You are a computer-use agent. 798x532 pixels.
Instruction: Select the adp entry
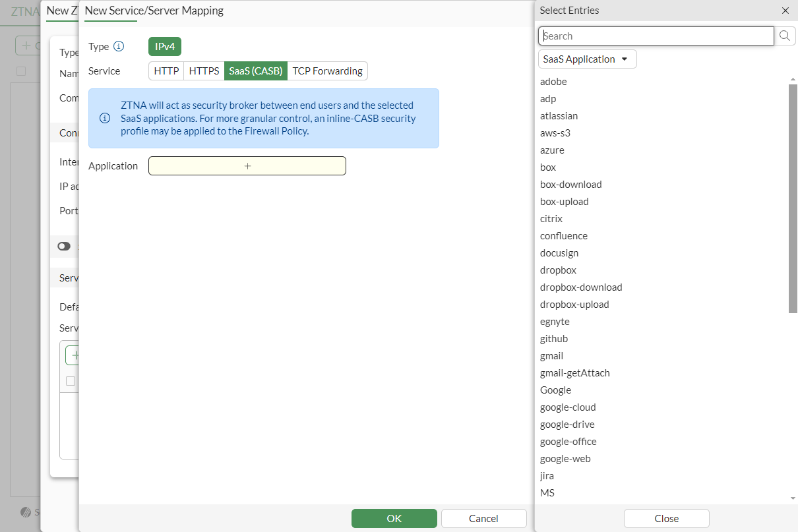click(548, 99)
